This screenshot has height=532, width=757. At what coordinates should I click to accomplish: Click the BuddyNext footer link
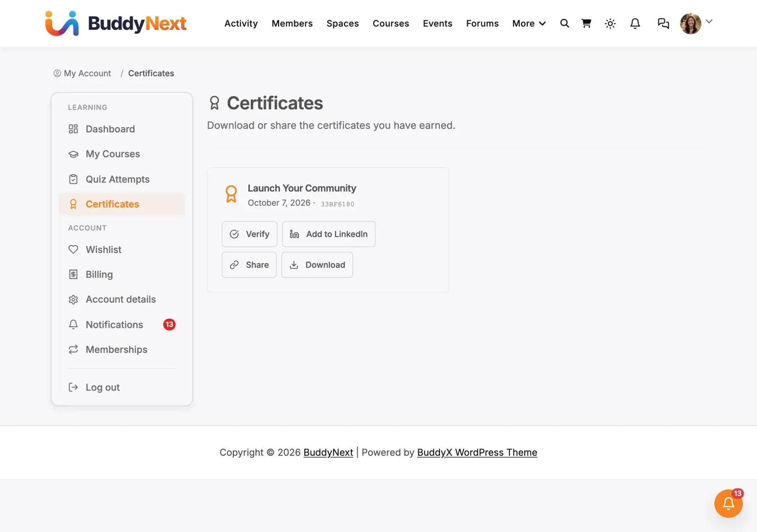pos(328,453)
